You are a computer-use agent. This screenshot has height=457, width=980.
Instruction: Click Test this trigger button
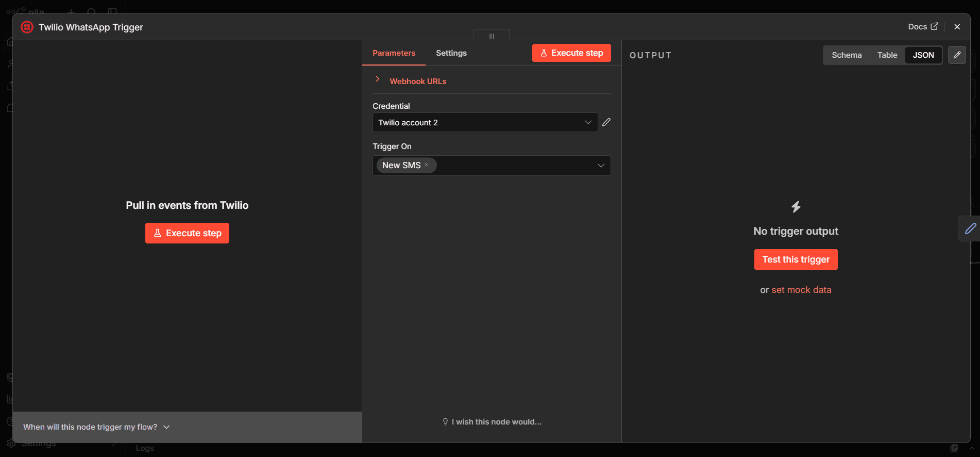(x=796, y=259)
